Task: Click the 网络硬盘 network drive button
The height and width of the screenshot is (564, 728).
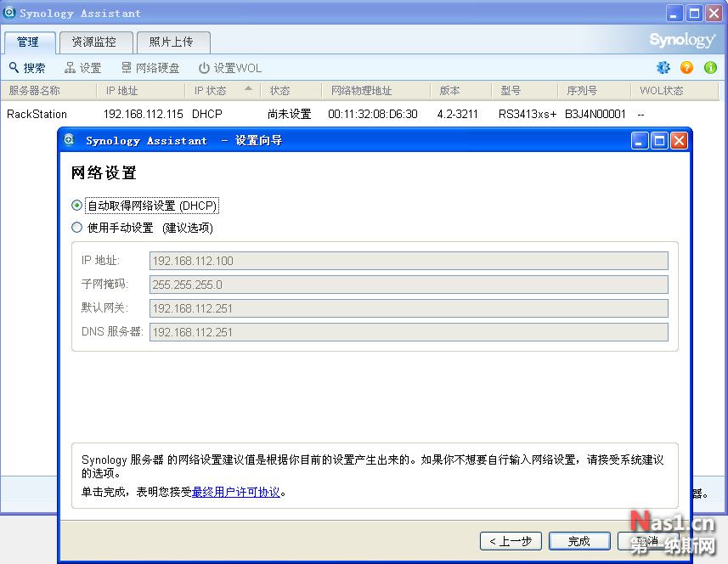Action: [150, 68]
